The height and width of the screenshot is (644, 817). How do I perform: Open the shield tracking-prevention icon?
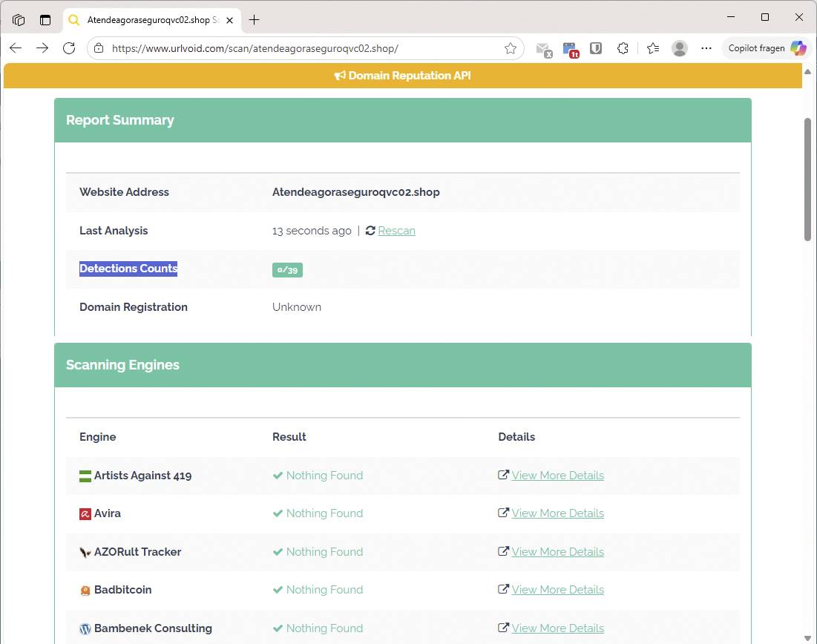point(595,47)
